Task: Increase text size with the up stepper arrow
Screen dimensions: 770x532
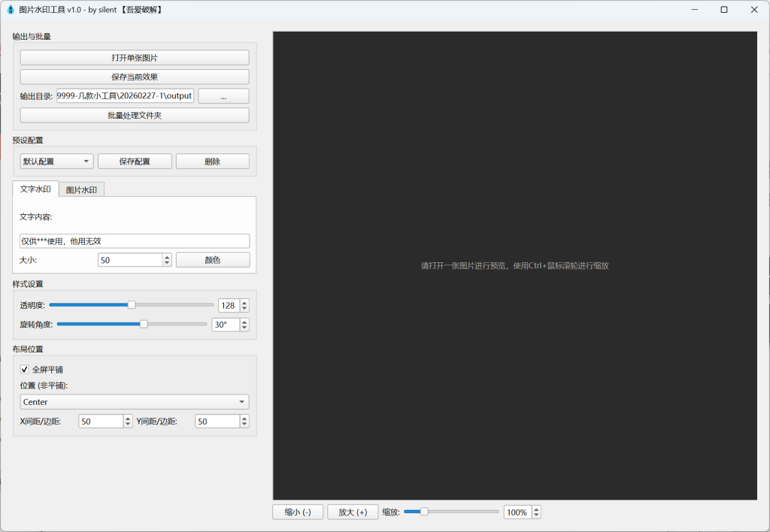Action: (167, 257)
